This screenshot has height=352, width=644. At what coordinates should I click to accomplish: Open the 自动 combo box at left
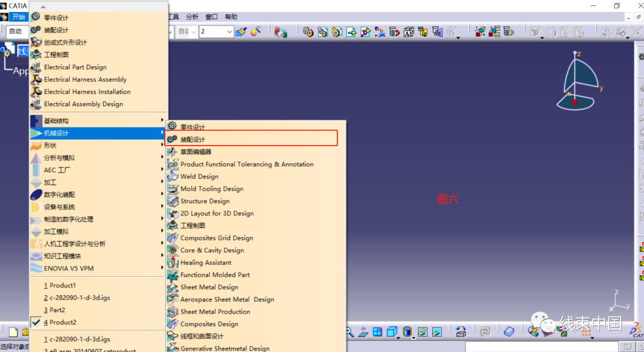17,31
